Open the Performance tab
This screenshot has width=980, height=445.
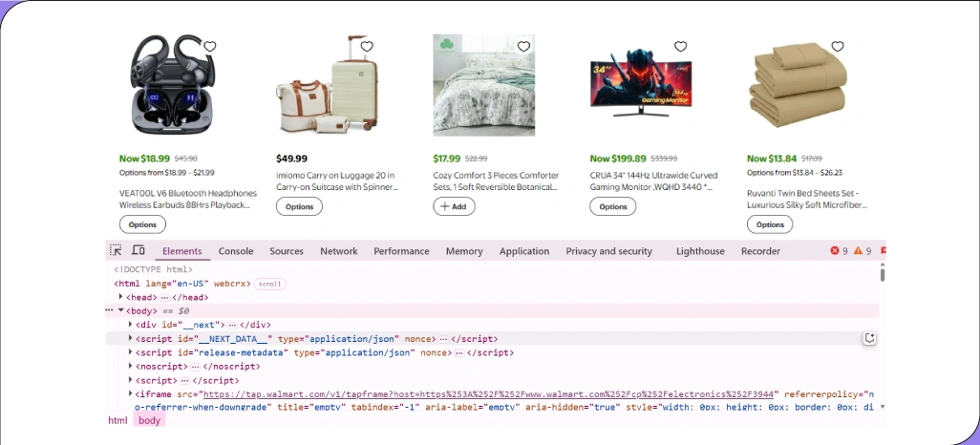[401, 251]
